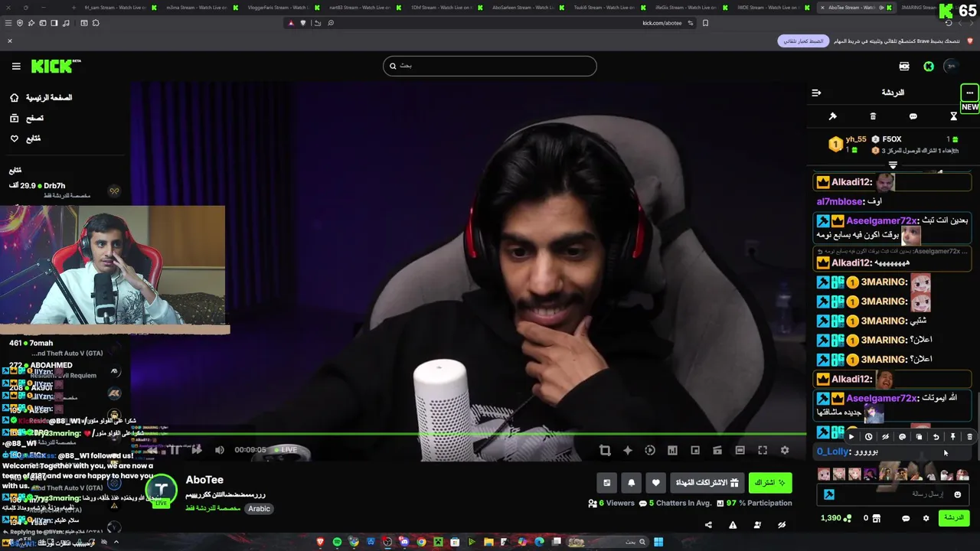Mute the stream volume
Viewport: 980px width, 551px height.
(220, 450)
